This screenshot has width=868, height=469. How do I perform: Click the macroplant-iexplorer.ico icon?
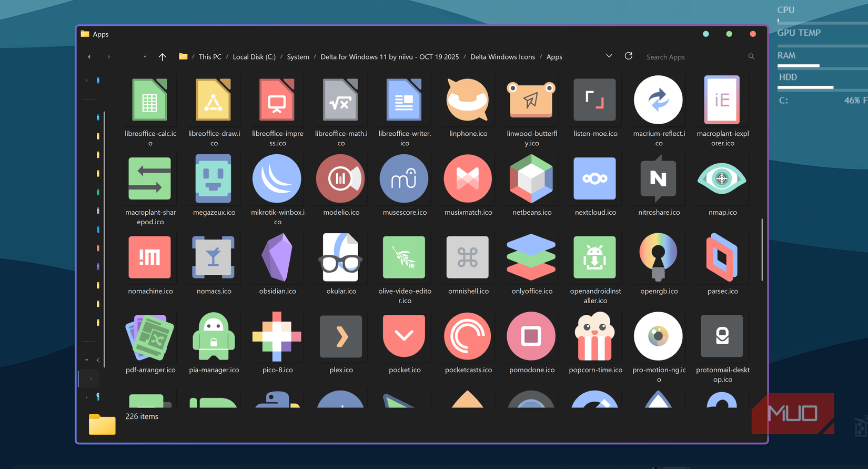tap(722, 100)
